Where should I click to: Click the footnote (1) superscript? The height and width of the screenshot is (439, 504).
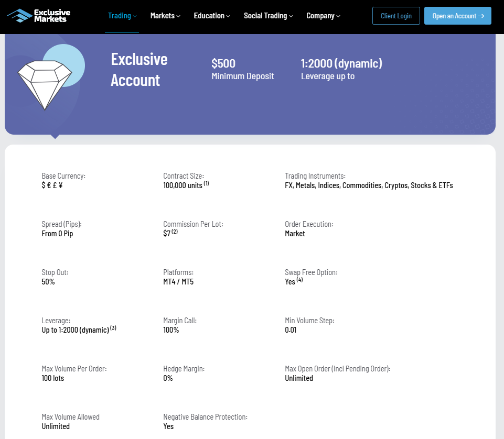pos(206,183)
